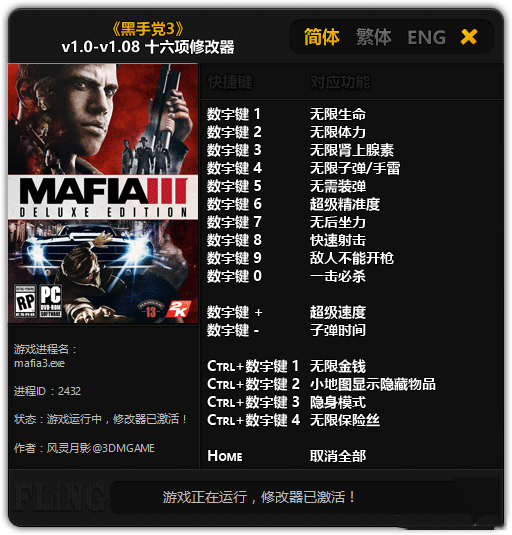Click the status bar message 游戏正在运行
The height and width of the screenshot is (535, 512).
[204, 497]
